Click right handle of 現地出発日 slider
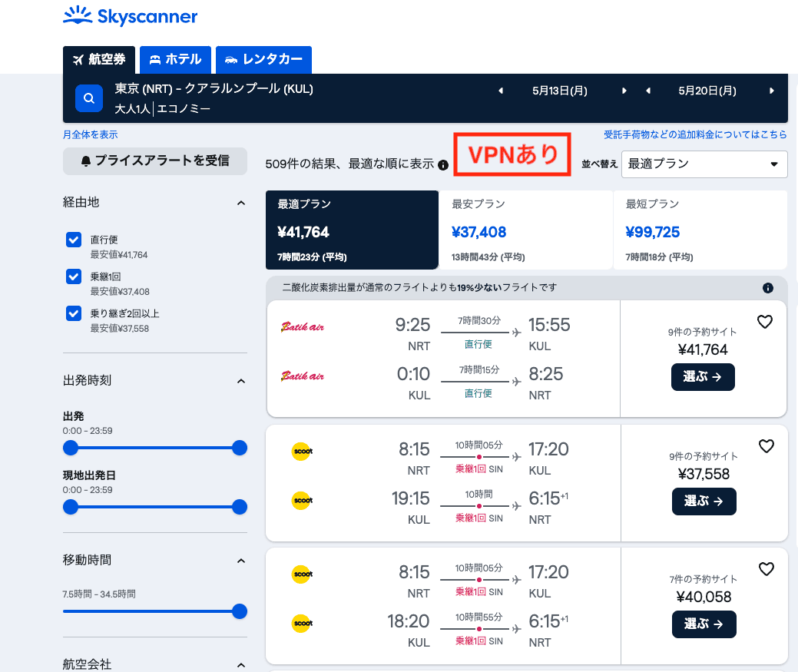 (x=239, y=507)
